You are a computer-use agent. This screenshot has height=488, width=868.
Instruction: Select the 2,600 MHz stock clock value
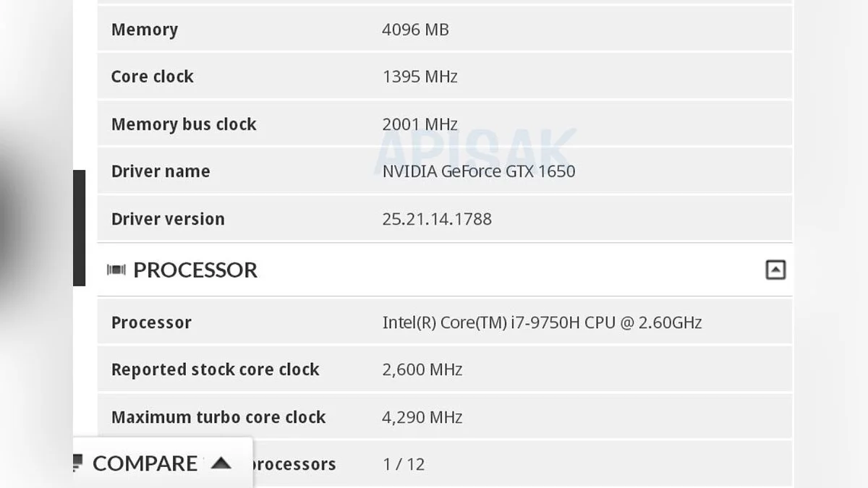tap(422, 369)
